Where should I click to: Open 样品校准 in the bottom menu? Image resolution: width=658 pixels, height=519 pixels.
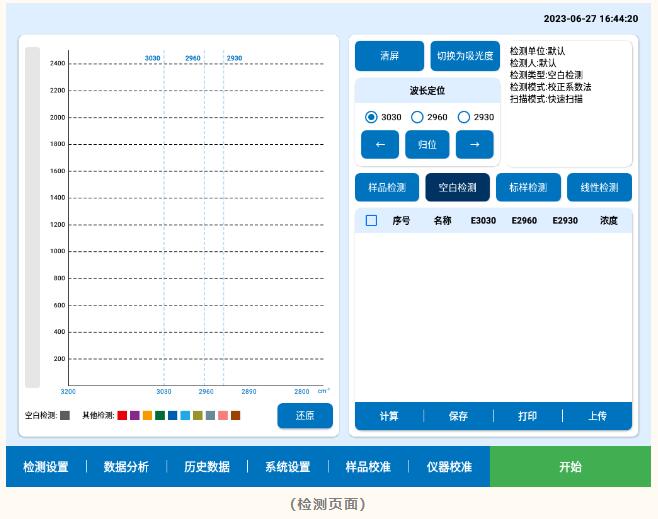[x=368, y=467]
